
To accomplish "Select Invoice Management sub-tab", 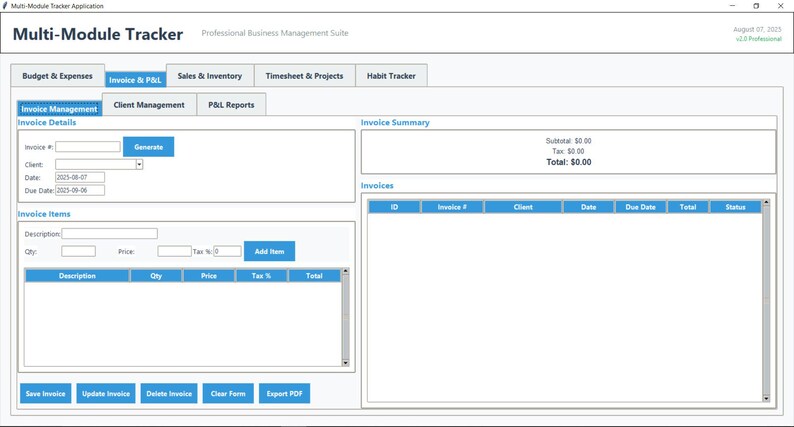I will click(59, 109).
